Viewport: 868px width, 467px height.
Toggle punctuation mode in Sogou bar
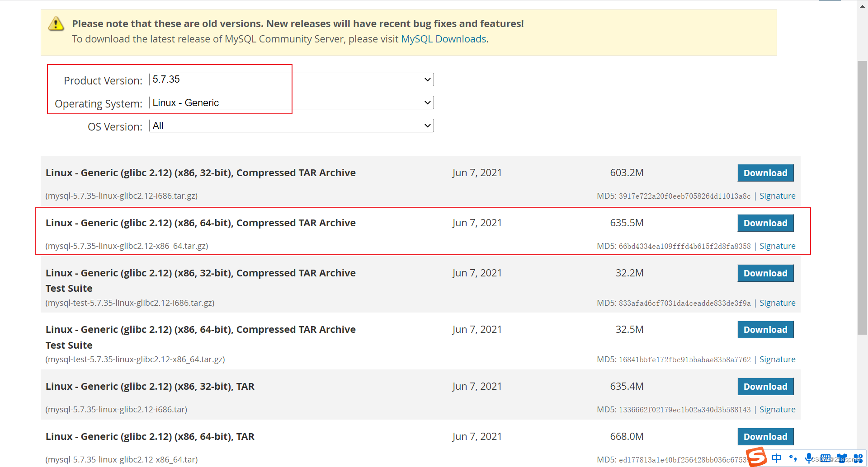[793, 458]
